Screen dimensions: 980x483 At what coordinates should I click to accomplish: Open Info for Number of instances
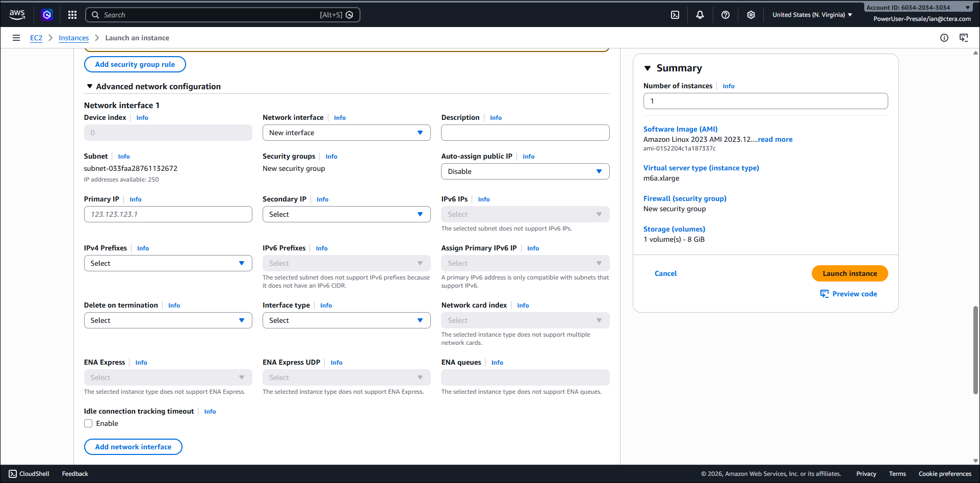729,86
